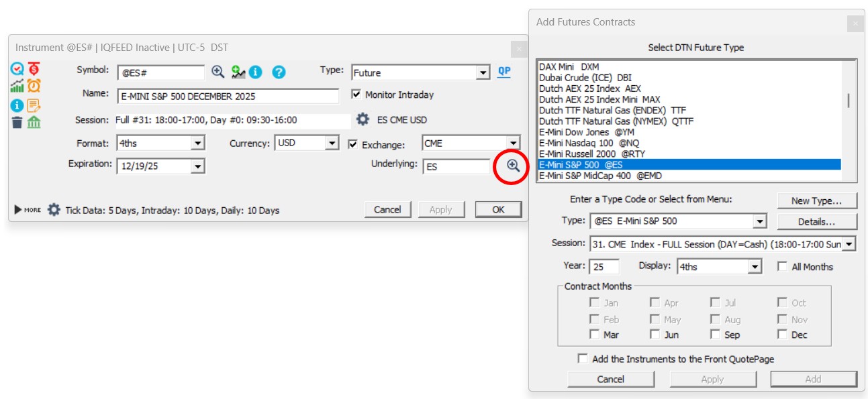Check the Dec contract month box
Viewport: 868px width, 399px height.
tap(782, 334)
